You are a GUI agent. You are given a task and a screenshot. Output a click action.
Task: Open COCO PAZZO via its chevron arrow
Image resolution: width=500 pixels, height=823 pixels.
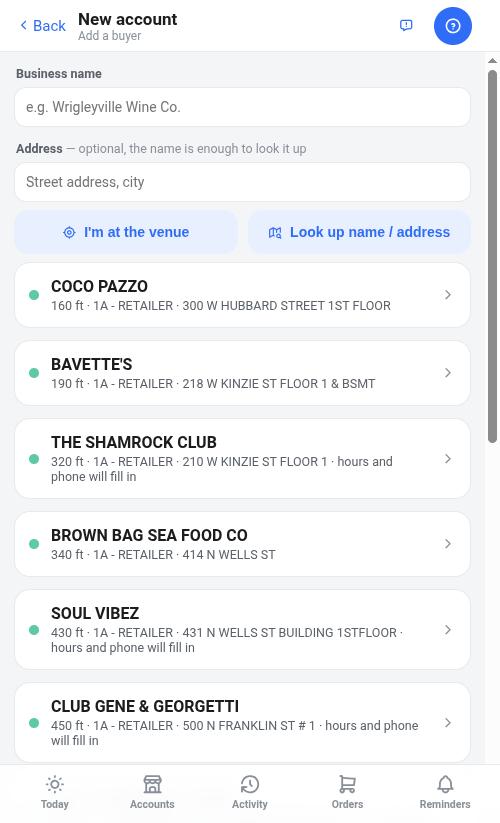(x=448, y=294)
